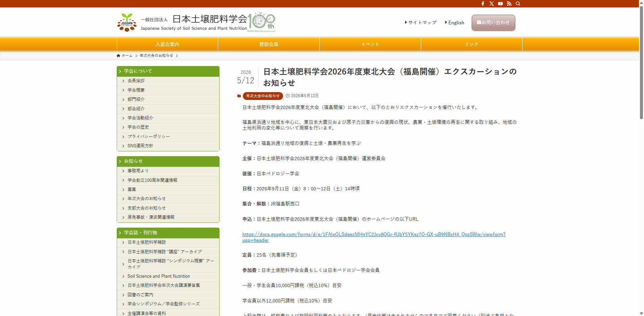Click the home icon in breadcrumb
Image resolution: width=644 pixels, height=316 pixels.
[118, 56]
